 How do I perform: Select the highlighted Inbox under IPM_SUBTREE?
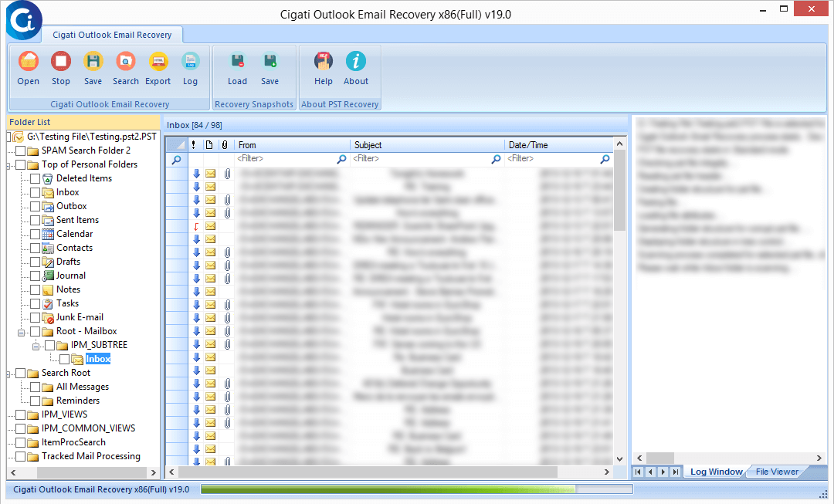pyautogui.click(x=98, y=359)
